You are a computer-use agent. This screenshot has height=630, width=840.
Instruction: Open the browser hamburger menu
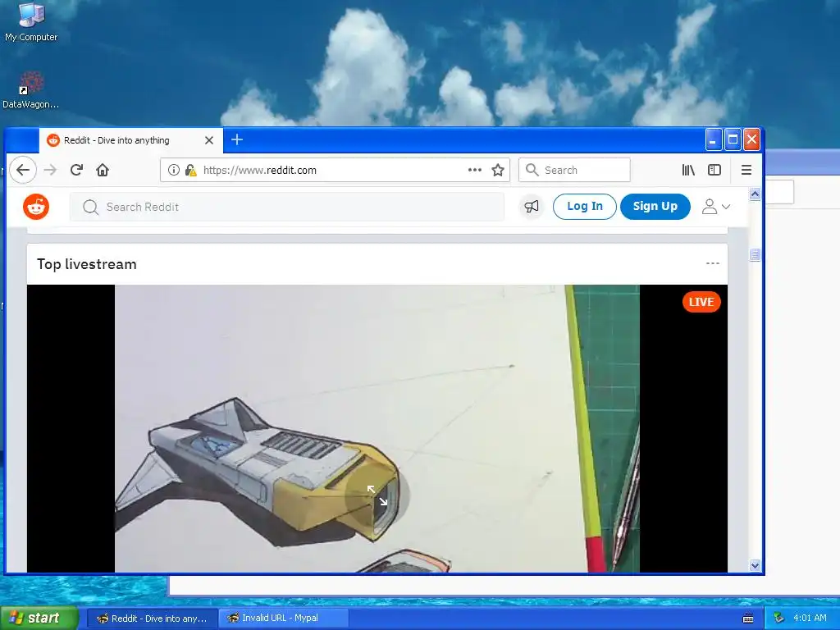pyautogui.click(x=746, y=170)
